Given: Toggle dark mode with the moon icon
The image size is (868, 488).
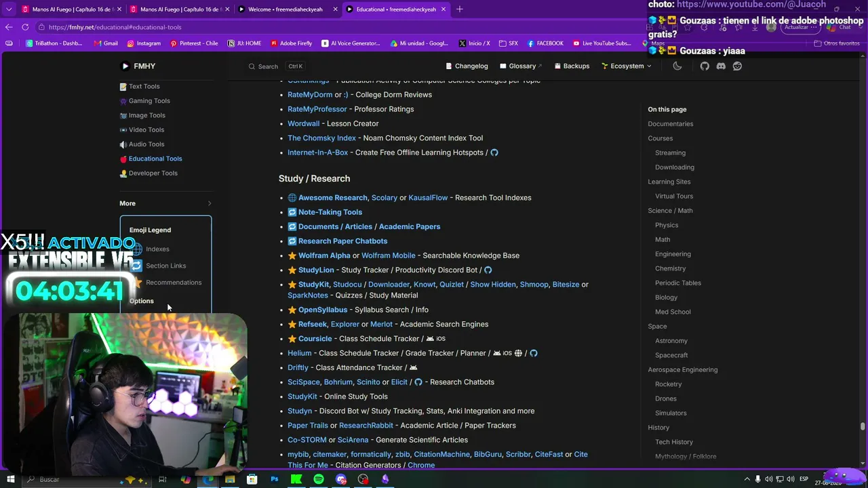Looking at the screenshot, I should click(x=677, y=66).
